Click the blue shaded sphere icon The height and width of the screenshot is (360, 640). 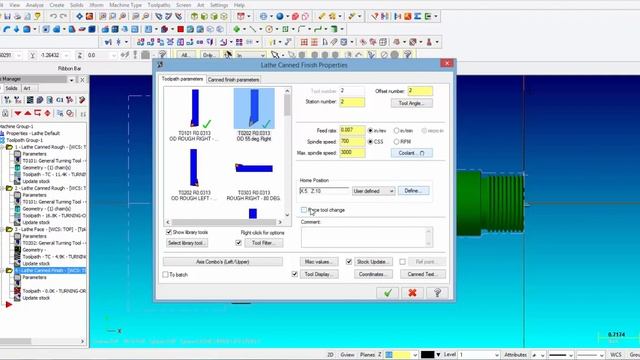tap(280, 16)
